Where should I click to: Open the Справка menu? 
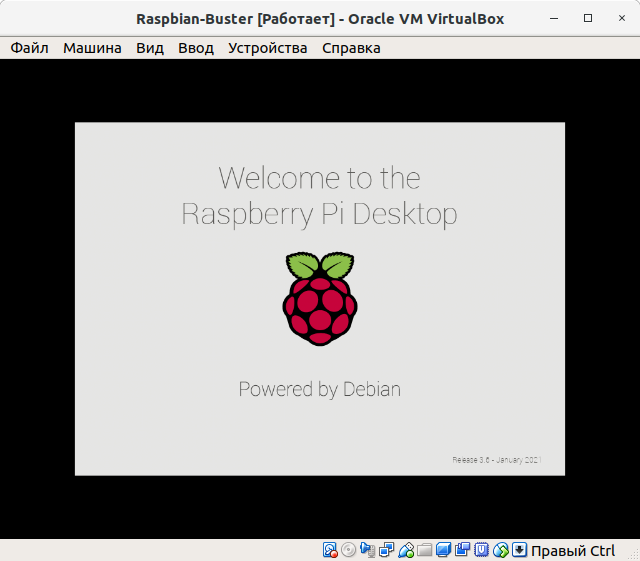[351, 48]
